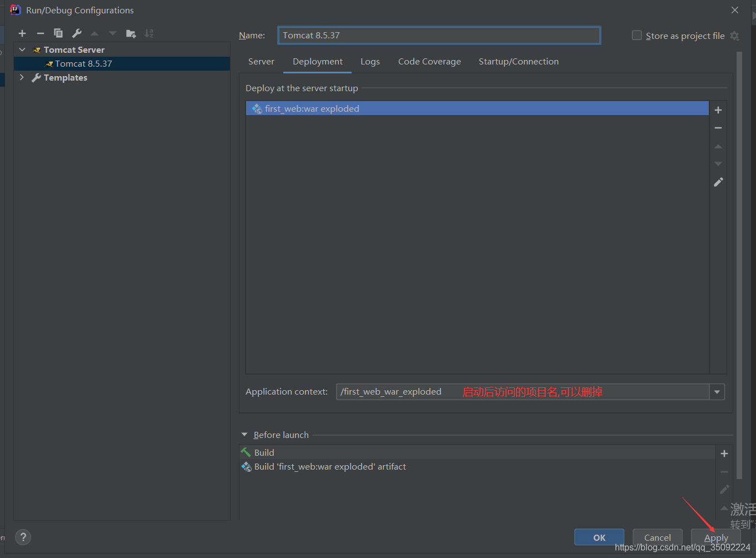Remove the Before launch task
Viewport: 756px width, 558px height.
(x=724, y=472)
